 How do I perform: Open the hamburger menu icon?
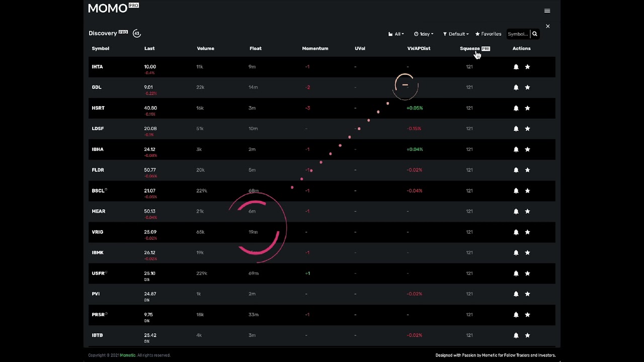(x=547, y=11)
